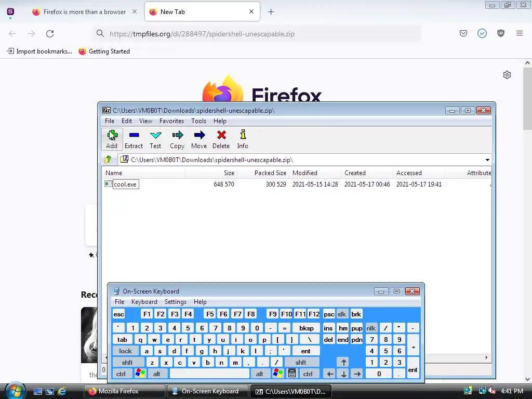Click the up arrow key on keyboard
Viewport: 532px width, 399px height.
click(x=344, y=363)
